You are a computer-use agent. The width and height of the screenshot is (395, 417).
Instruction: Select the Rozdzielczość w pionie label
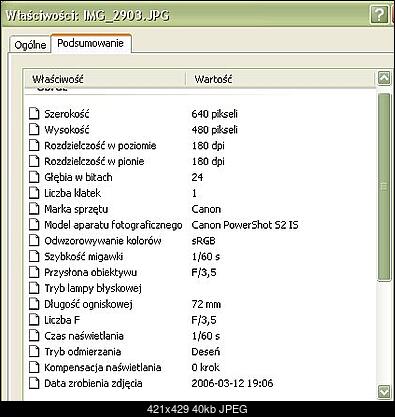[94, 161]
